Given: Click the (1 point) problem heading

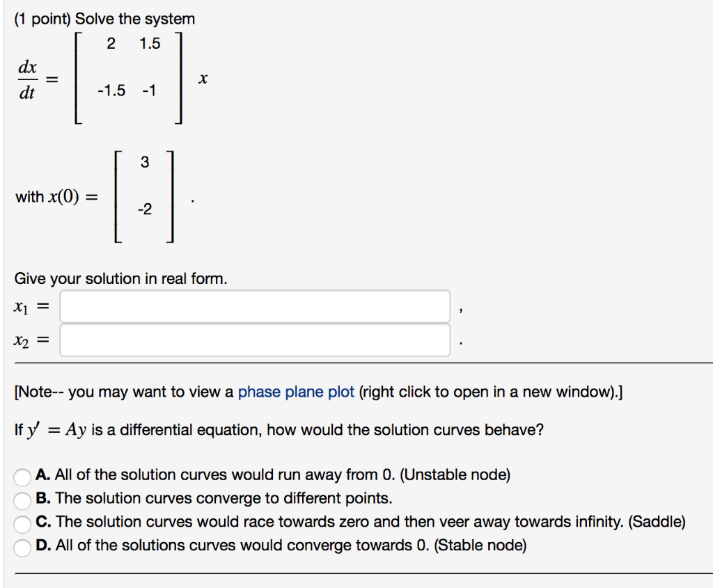Looking at the screenshot, I should click(x=42, y=19).
